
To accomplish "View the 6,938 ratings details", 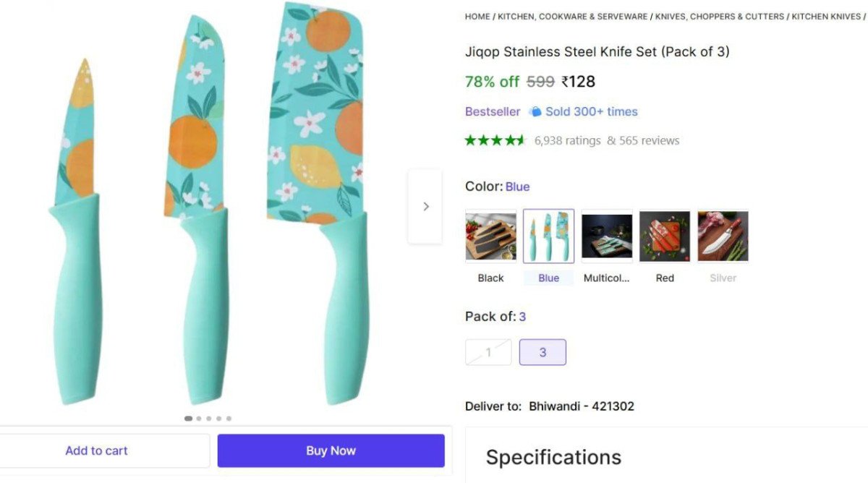I will [567, 140].
